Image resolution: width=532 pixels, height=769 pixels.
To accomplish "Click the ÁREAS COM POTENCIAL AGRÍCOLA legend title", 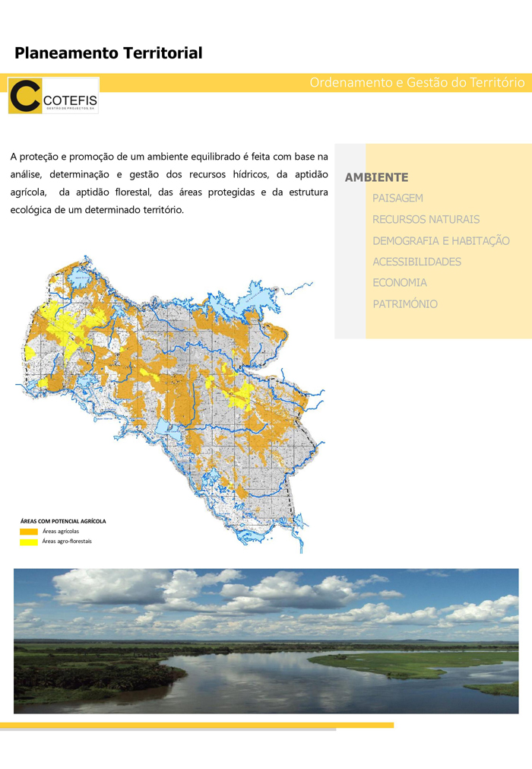I will [x=63, y=521].
